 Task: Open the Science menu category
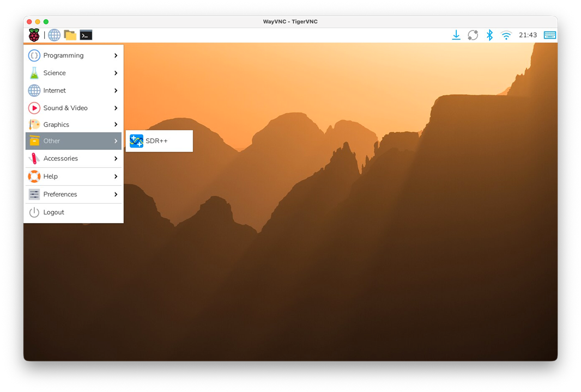(74, 73)
